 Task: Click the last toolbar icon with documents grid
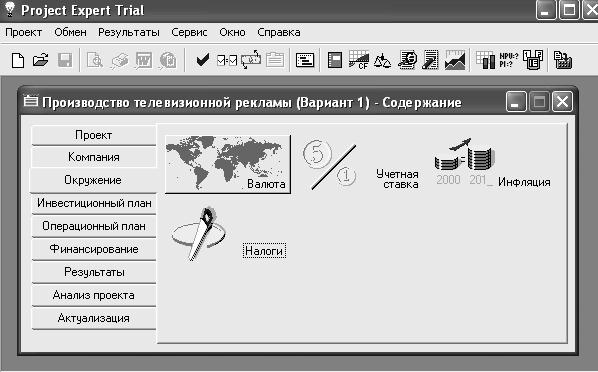point(563,60)
